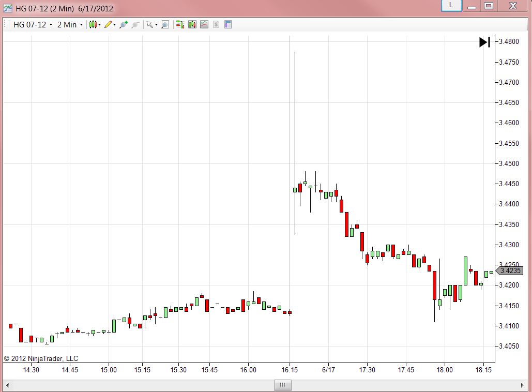Click the toolbar drag grip handle
Screen dimensions: 532x392
(5, 24)
